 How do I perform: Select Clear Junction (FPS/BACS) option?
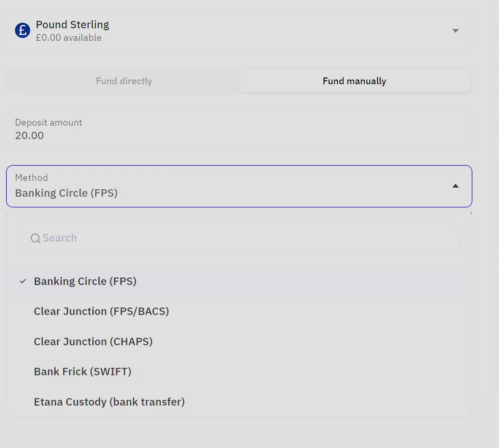pyautogui.click(x=239, y=311)
